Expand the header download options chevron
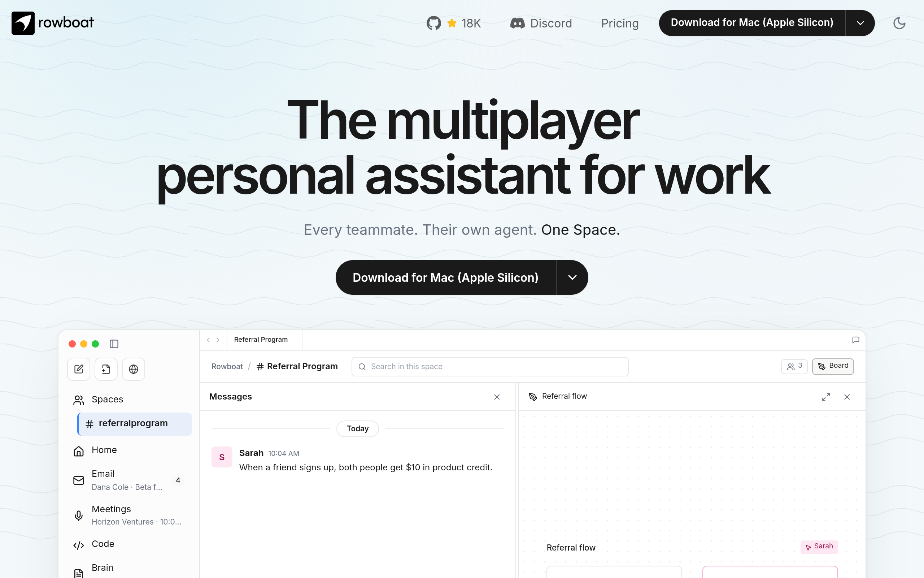This screenshot has width=924, height=578. pos(860,23)
